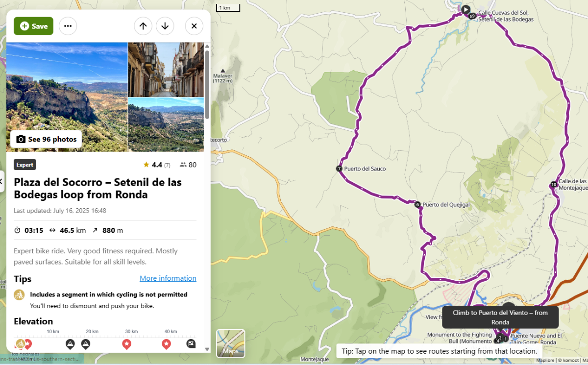Click the More information link
This screenshot has width=588, height=365.
coord(168,278)
